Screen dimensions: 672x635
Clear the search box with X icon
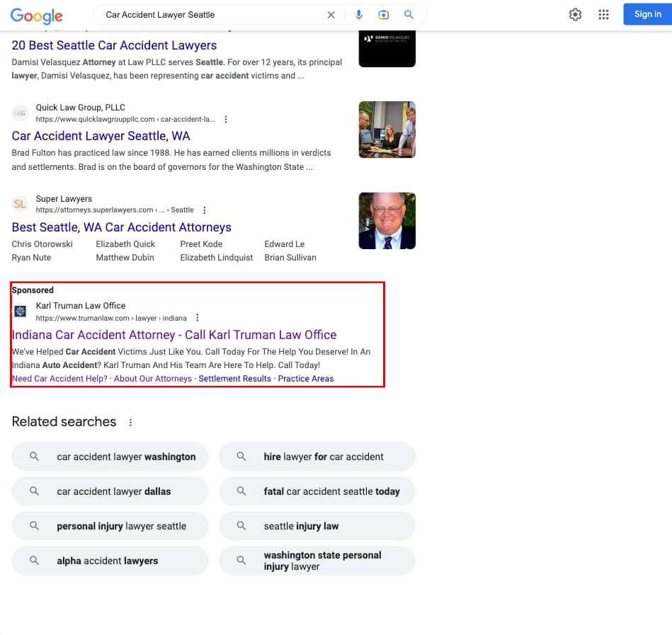click(331, 15)
